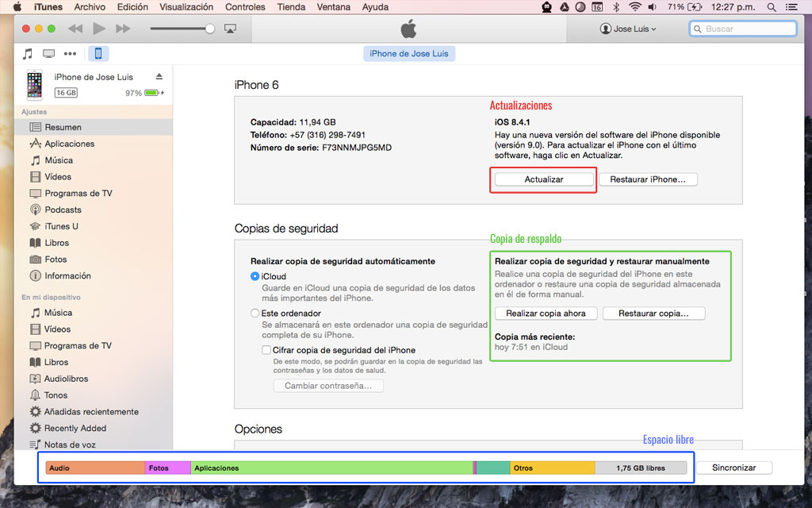This screenshot has height=508, width=812.
Task: Open the Bluetooth status menu
Action: [616, 7]
